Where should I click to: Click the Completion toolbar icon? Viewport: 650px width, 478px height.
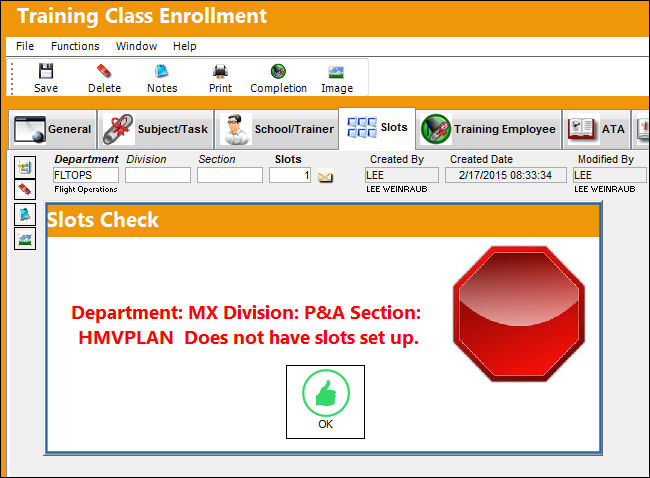[278, 78]
